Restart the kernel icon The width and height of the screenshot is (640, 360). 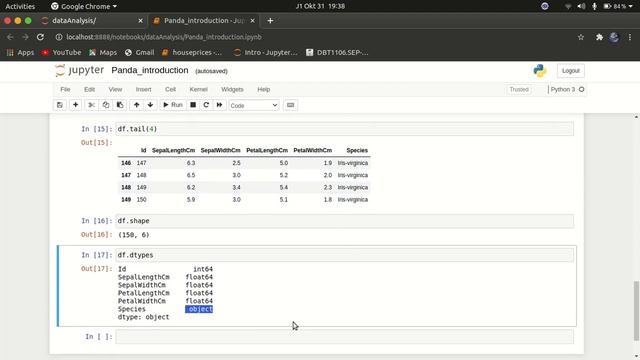point(206,105)
